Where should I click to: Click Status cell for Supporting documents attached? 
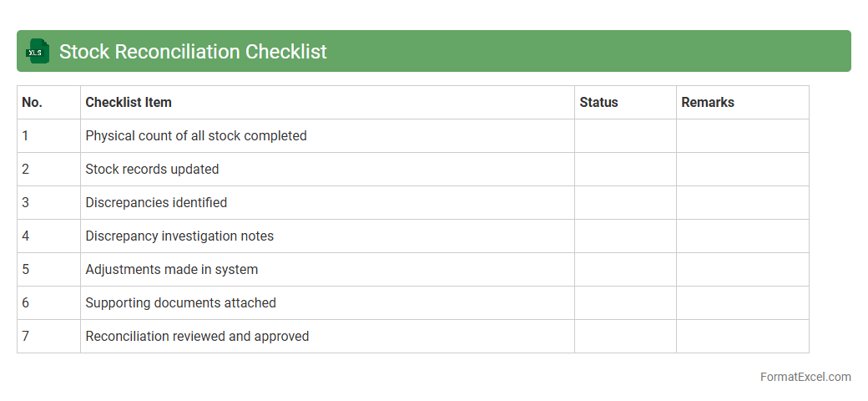pos(625,302)
